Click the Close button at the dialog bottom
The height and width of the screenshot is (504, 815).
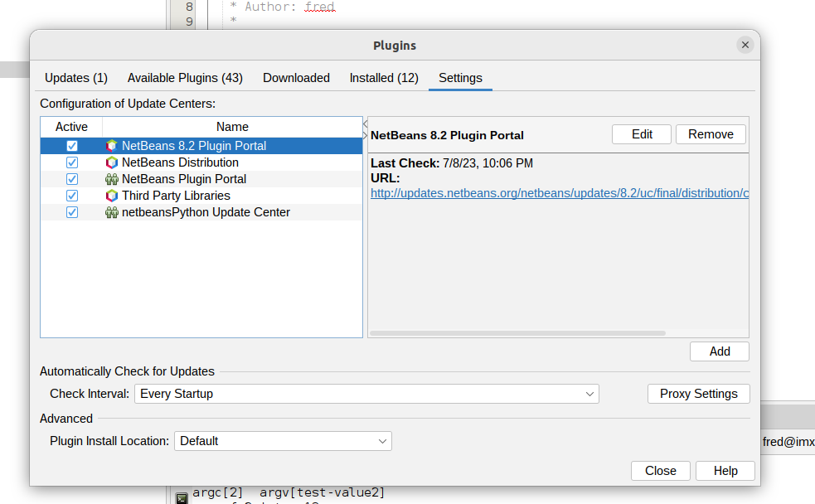(x=661, y=471)
